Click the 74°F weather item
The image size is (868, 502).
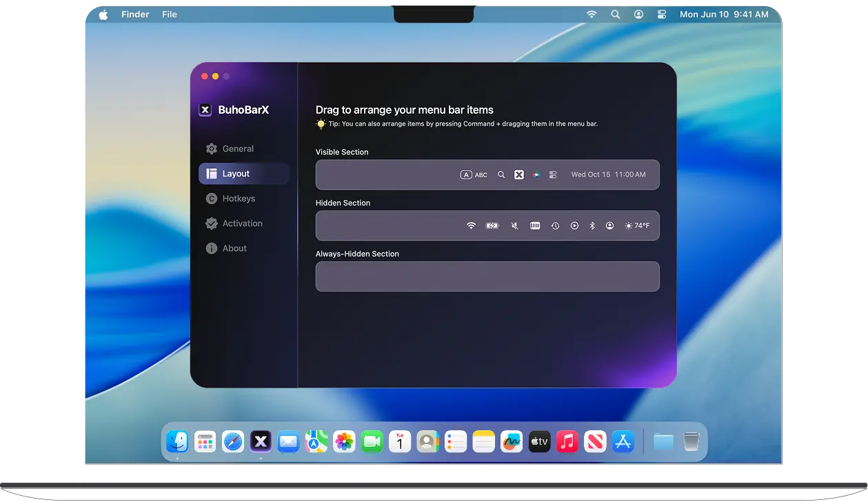click(637, 225)
